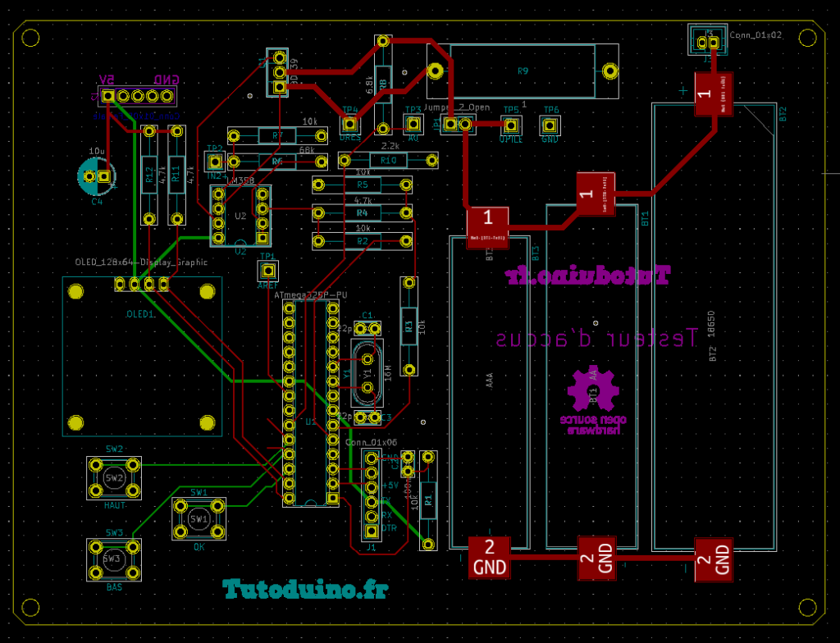Viewport: 840px width, 643px height.
Task: Click the JP1 jumper left square pad
Action: coord(451,125)
